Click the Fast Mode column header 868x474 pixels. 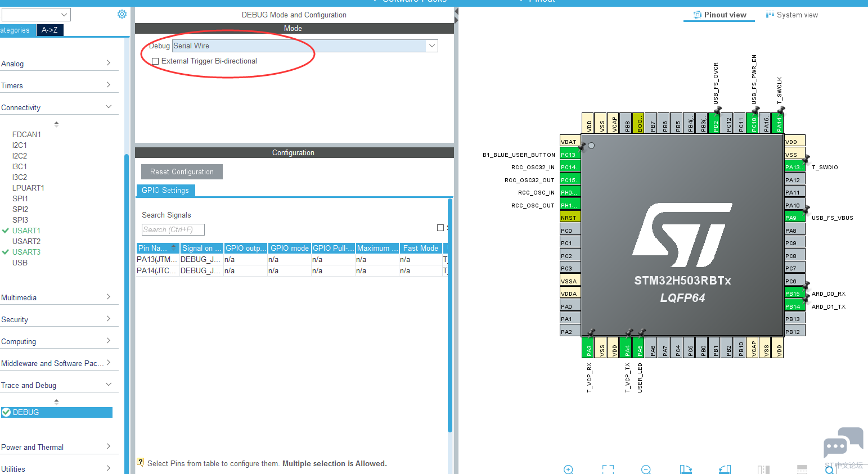pyautogui.click(x=421, y=248)
